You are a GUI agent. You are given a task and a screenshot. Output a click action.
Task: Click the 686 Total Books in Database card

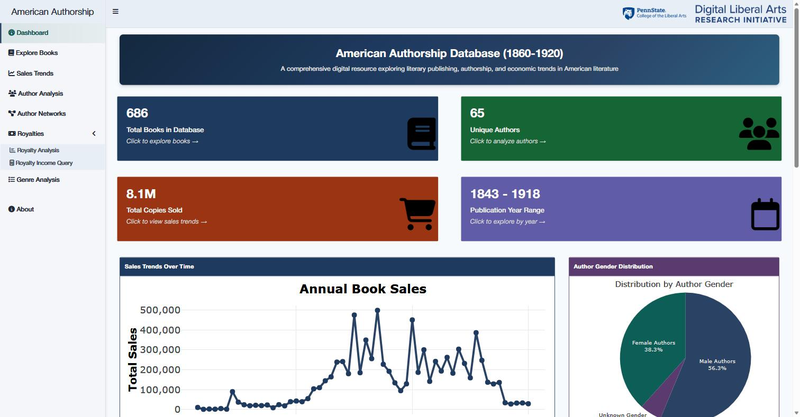pos(278,129)
